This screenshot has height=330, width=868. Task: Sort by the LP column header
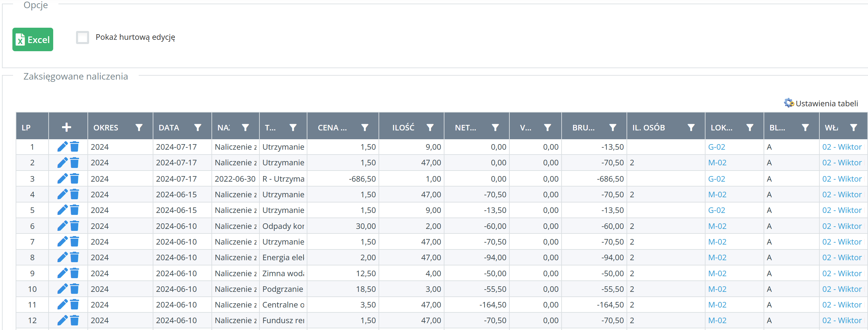[26, 127]
